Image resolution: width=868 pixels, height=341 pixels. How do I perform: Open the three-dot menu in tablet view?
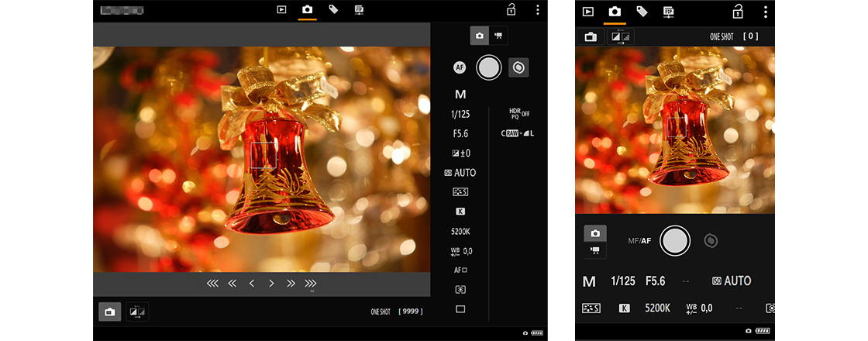pos(537,10)
